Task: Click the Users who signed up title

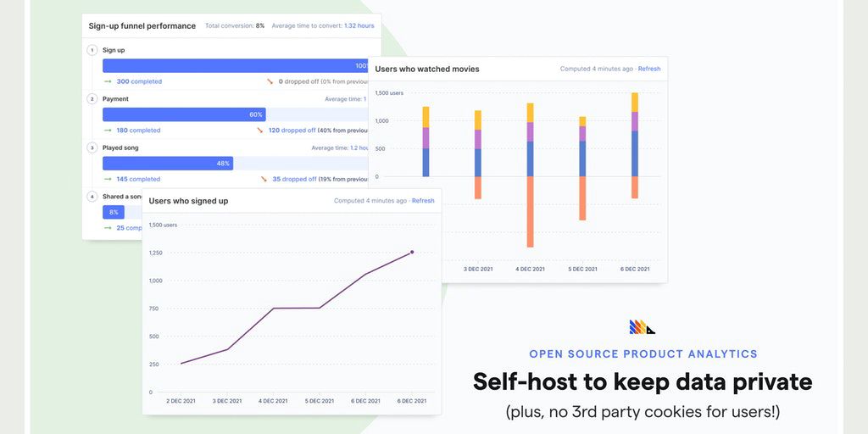Action: [x=188, y=201]
